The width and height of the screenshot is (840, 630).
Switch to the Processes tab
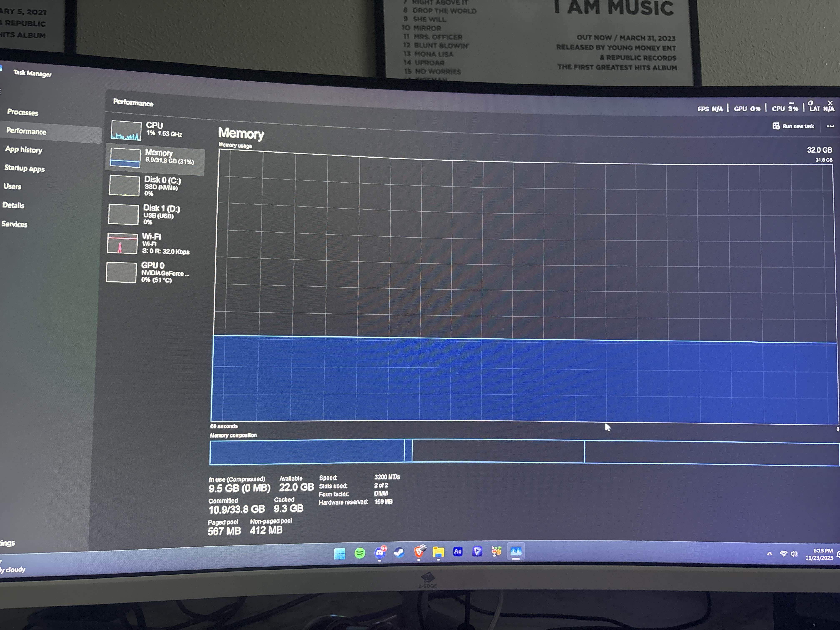pyautogui.click(x=23, y=112)
